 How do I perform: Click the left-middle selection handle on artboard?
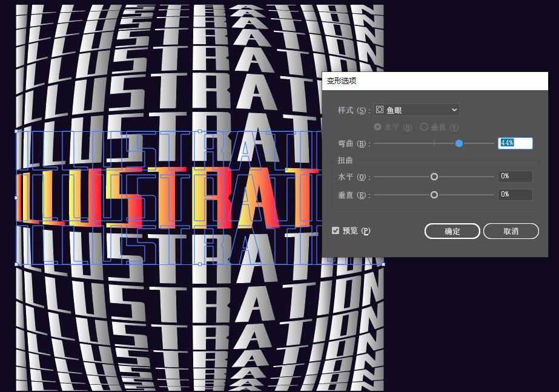(16, 198)
